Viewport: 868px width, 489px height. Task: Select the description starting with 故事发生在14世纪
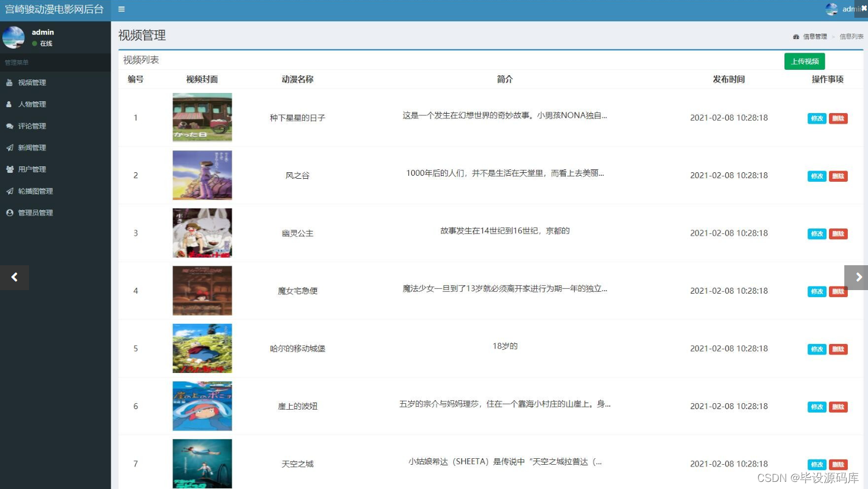click(505, 231)
